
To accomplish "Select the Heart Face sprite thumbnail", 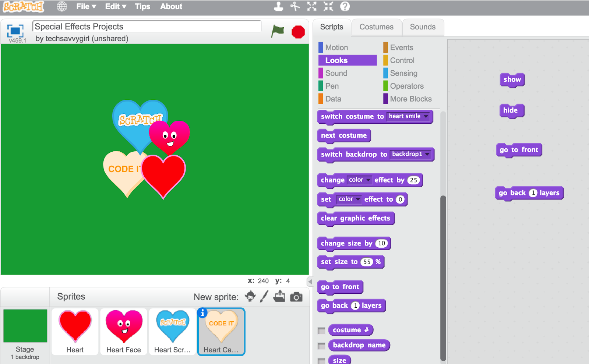I will 124,332.
